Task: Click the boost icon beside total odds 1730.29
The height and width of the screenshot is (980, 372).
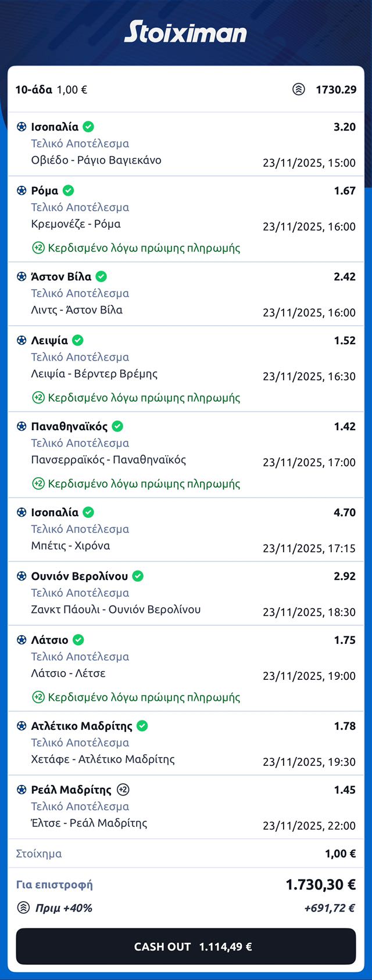Action: 298,89
